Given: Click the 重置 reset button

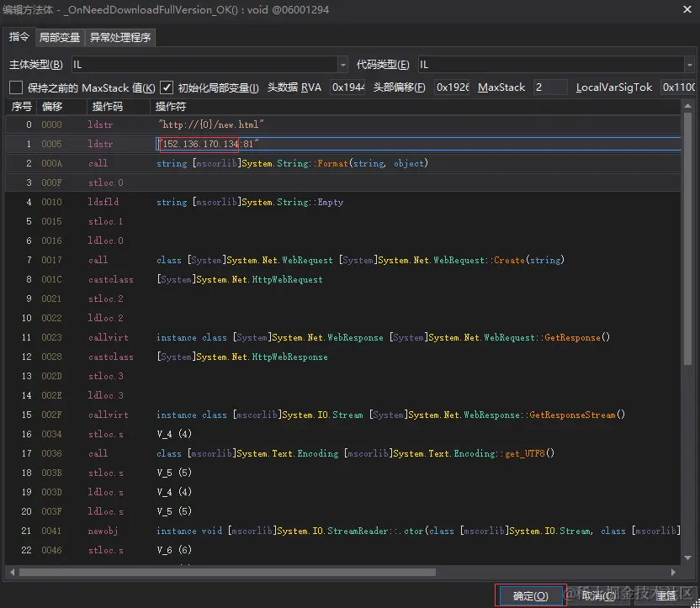Looking at the screenshot, I should 666,595.
